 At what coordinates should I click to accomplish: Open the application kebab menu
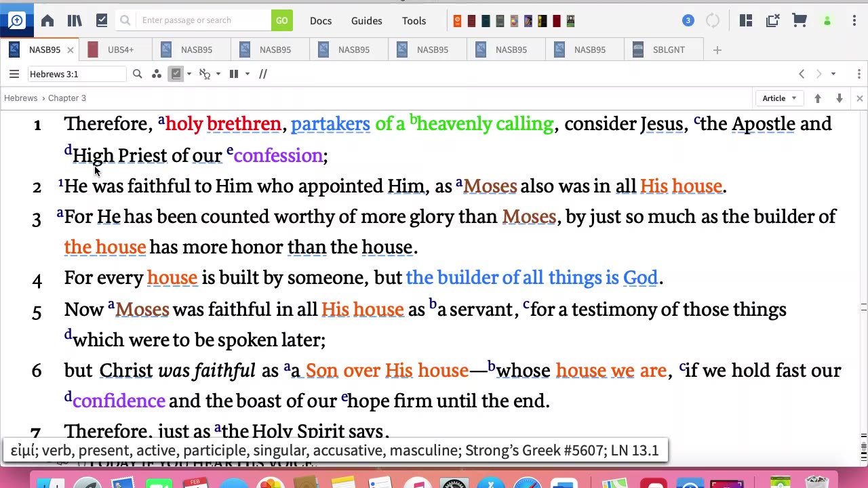(x=854, y=20)
